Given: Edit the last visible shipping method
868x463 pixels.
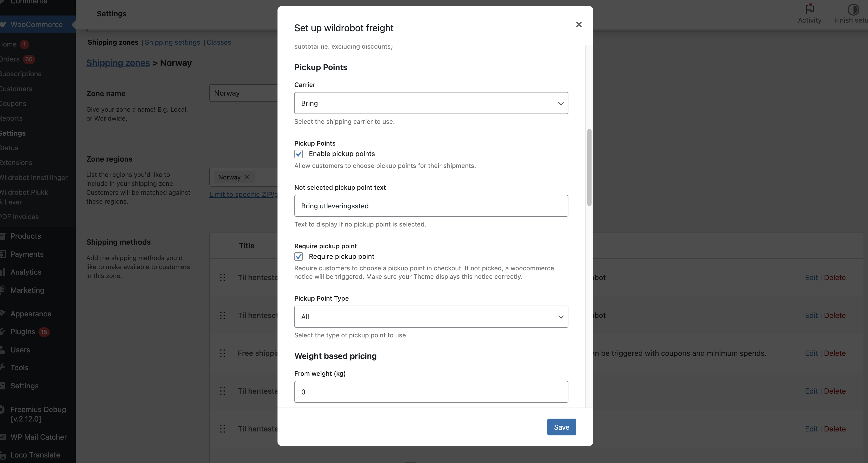Looking at the screenshot, I should click(x=811, y=429).
